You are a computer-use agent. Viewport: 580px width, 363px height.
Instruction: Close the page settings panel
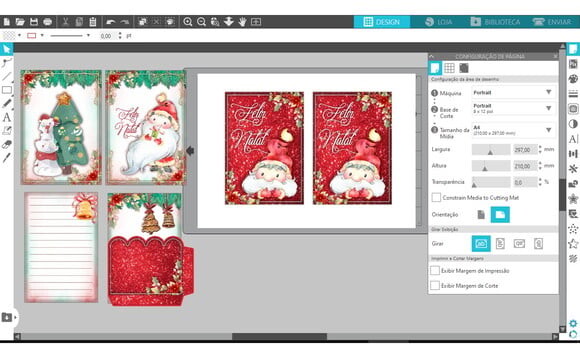(x=555, y=56)
